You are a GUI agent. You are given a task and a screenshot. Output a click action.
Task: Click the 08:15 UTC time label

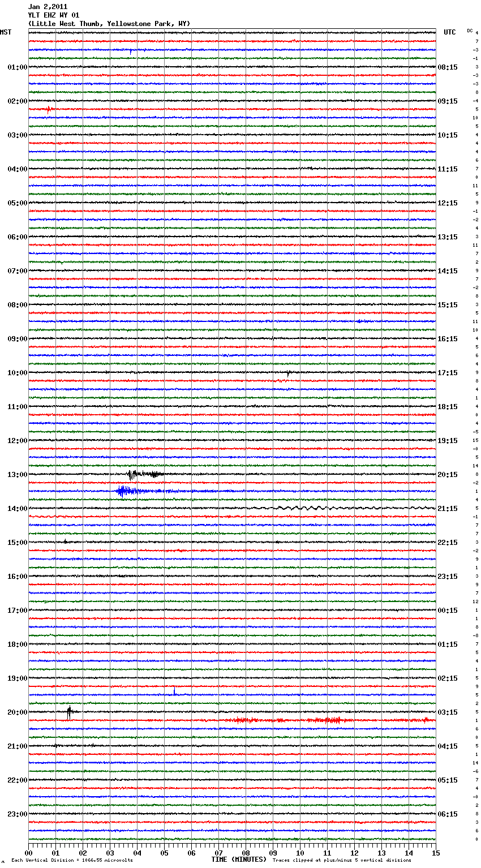(x=448, y=67)
